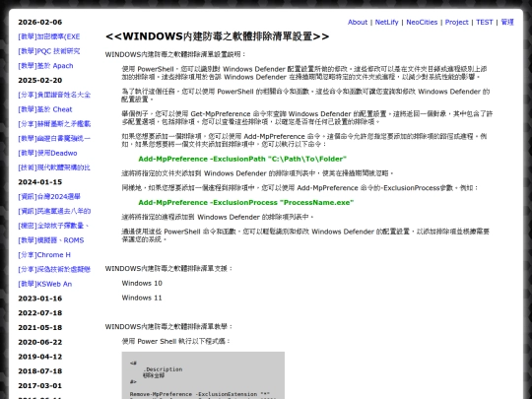Open the [教學]模擬器、ROMS article
The height and width of the screenshot is (399, 532).
coord(51,240)
